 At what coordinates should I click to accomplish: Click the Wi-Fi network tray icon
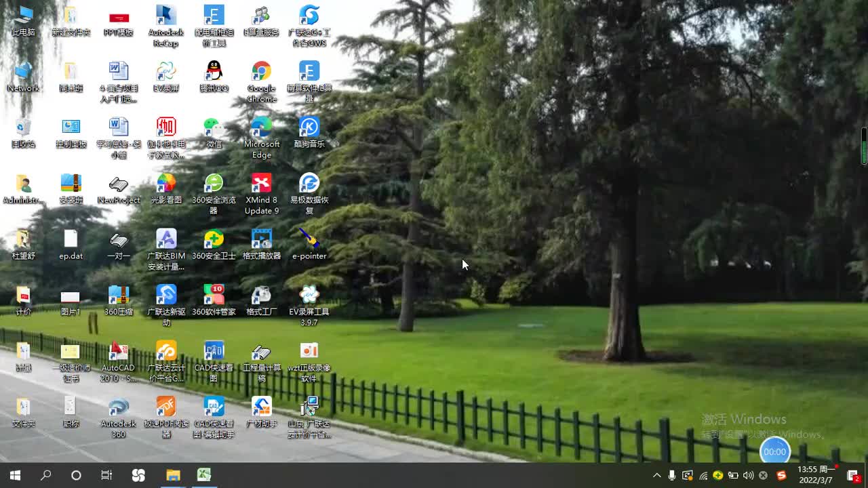[x=703, y=475]
